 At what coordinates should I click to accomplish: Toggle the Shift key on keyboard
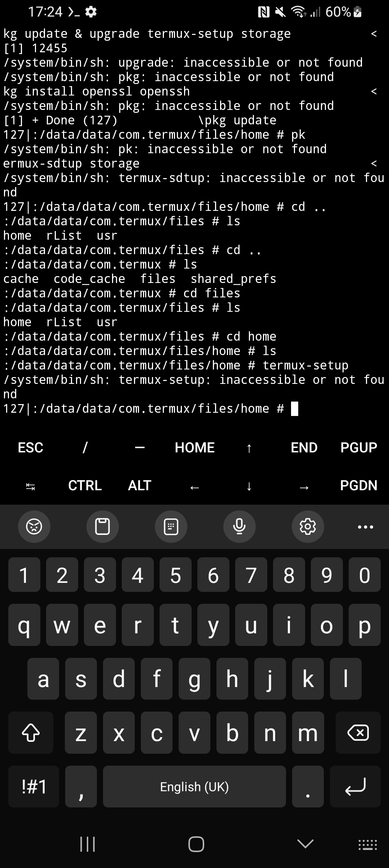click(31, 732)
